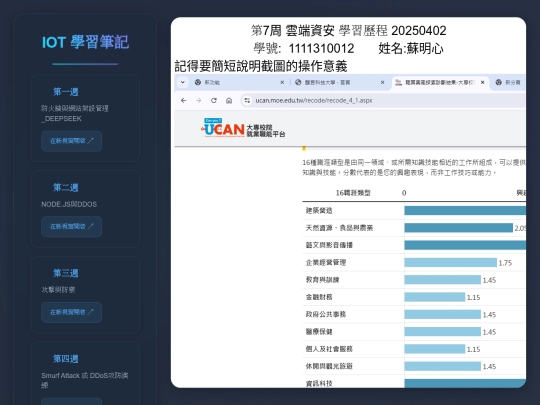
Task: Click the 教育與訓練 row label
Action: click(x=322, y=280)
